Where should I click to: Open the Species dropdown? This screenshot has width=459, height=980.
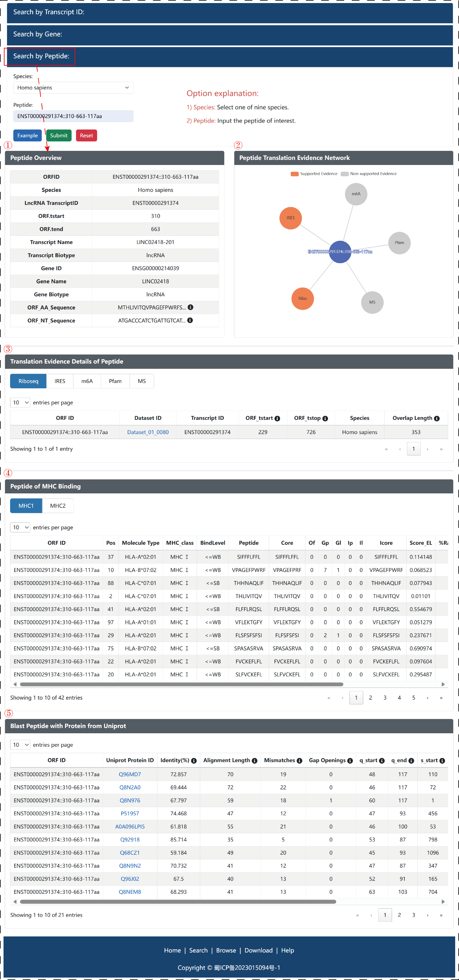[x=73, y=87]
